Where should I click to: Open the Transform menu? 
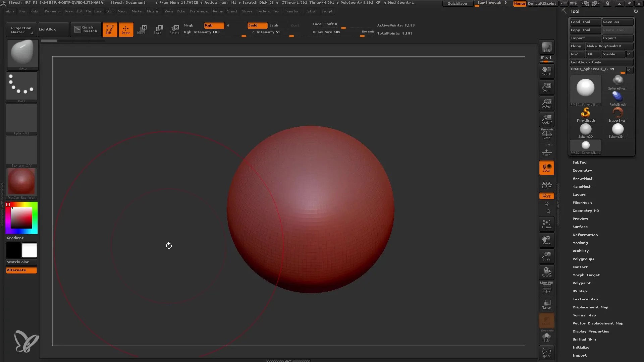[293, 11]
